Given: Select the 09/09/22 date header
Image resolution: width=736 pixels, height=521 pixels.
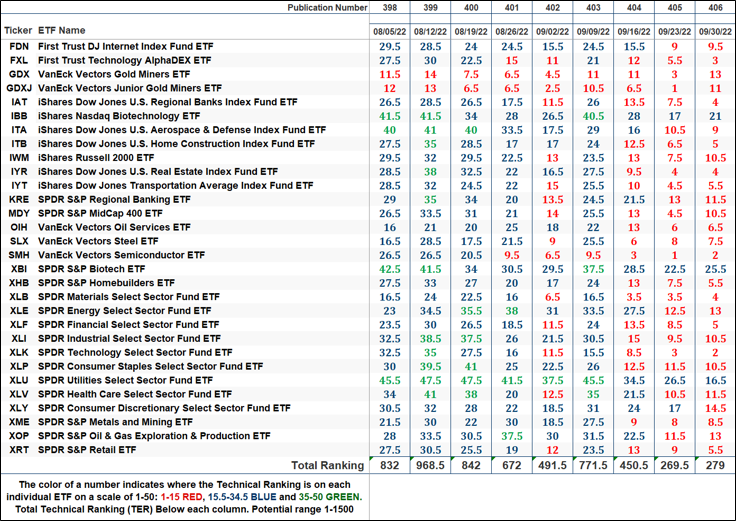Looking at the screenshot, I should (593, 31).
